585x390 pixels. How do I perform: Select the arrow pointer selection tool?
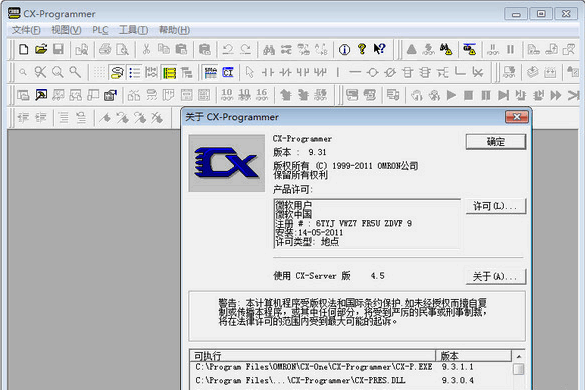[x=249, y=72]
